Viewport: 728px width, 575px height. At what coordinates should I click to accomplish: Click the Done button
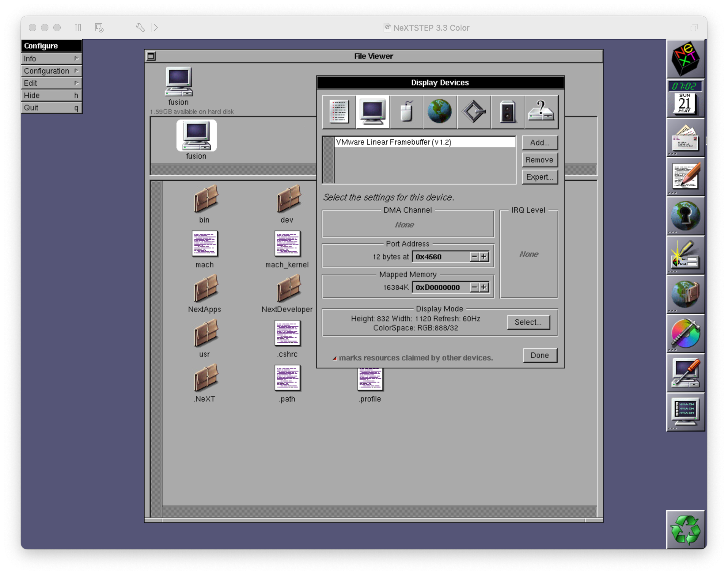tap(540, 356)
